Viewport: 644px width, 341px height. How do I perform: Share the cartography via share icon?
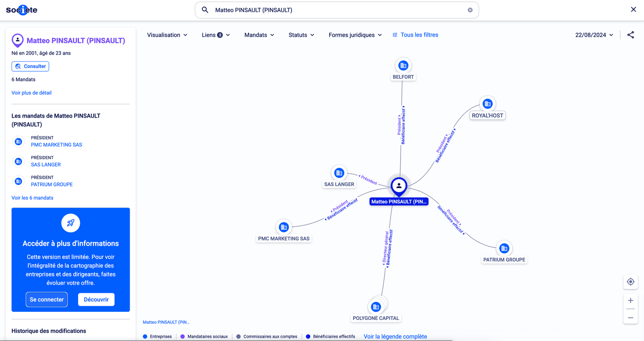coord(630,35)
